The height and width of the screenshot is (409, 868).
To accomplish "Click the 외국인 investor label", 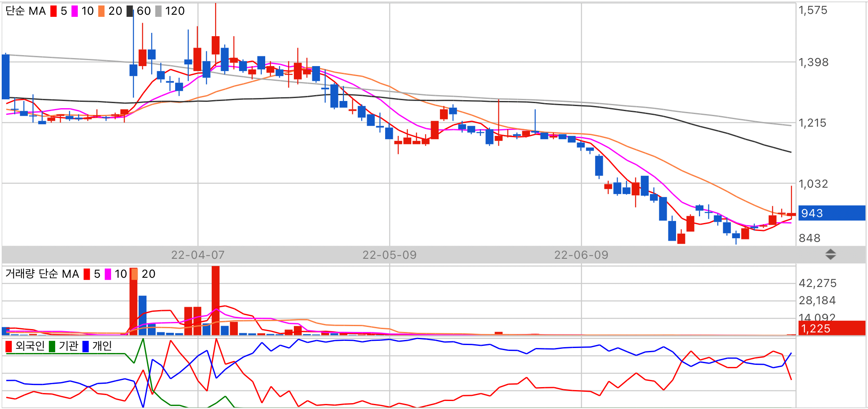I will pyautogui.click(x=30, y=346).
